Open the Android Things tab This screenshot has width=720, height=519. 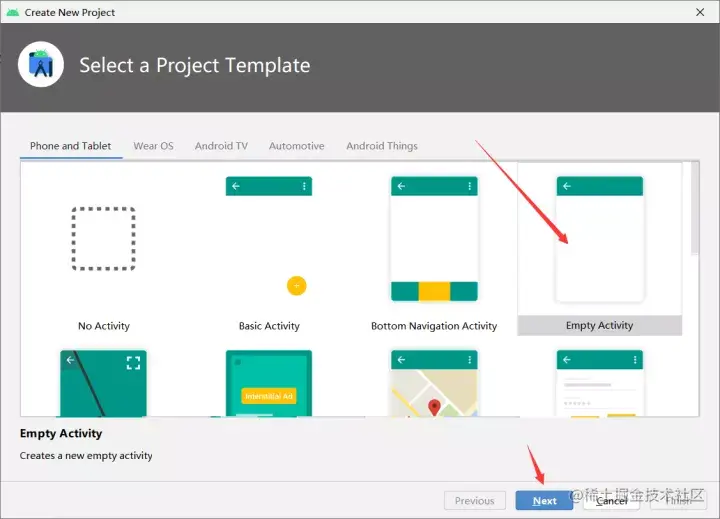(x=382, y=146)
